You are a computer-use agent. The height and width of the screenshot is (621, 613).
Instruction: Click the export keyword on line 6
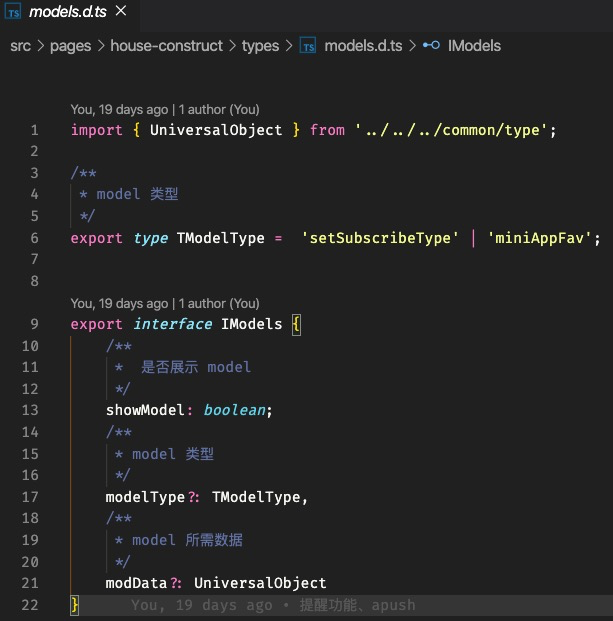97,238
